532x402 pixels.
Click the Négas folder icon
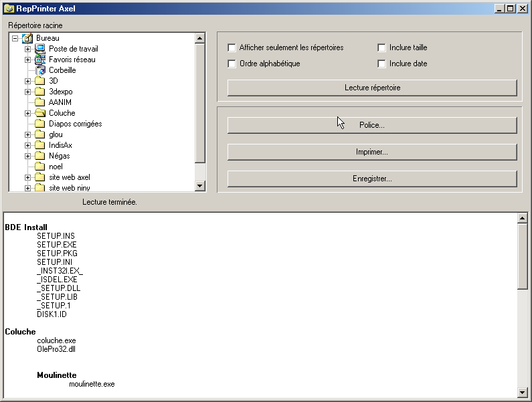point(40,156)
